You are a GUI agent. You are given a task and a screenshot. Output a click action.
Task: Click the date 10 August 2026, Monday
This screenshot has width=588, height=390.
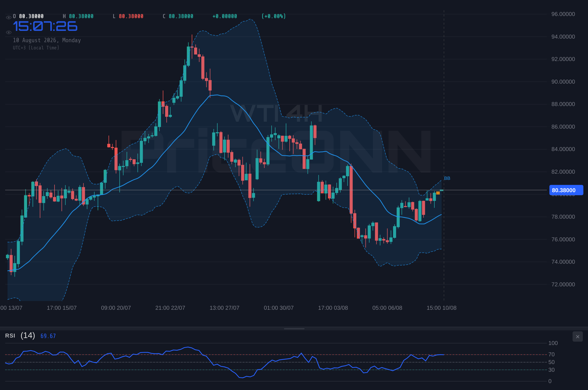(47, 40)
